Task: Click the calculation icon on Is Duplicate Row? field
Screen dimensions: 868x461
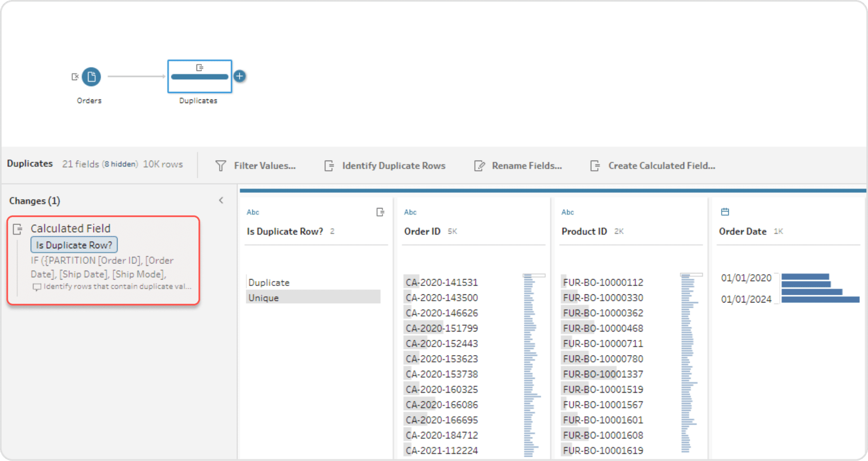Action: click(380, 212)
